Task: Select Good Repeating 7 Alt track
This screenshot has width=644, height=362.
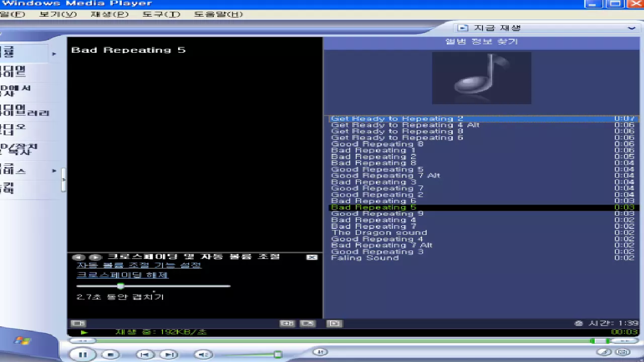Action: click(484, 175)
